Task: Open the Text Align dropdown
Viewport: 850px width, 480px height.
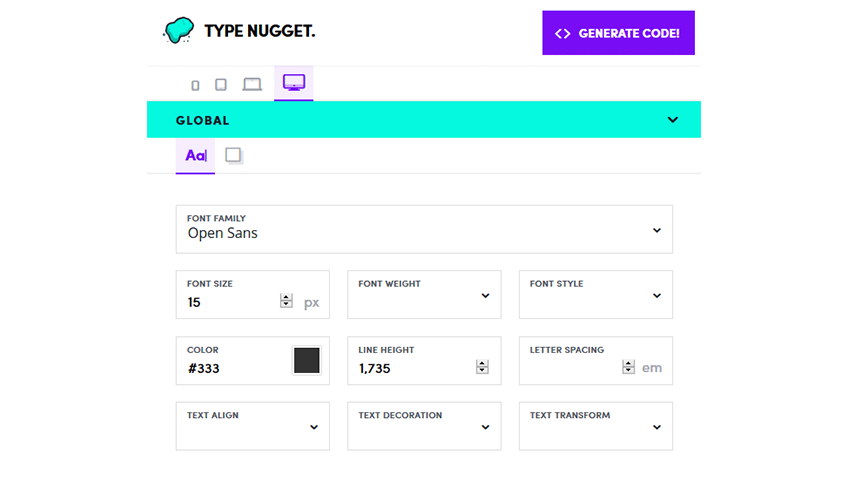Action: pos(252,427)
